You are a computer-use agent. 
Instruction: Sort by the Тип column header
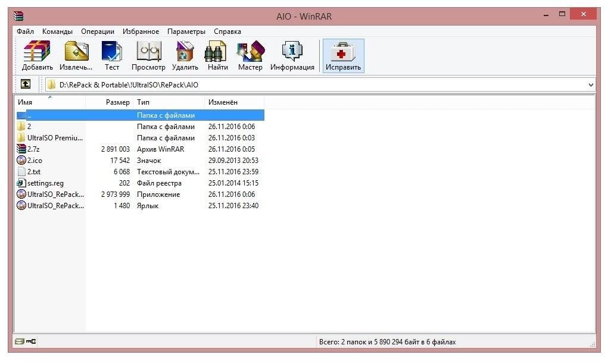click(169, 102)
